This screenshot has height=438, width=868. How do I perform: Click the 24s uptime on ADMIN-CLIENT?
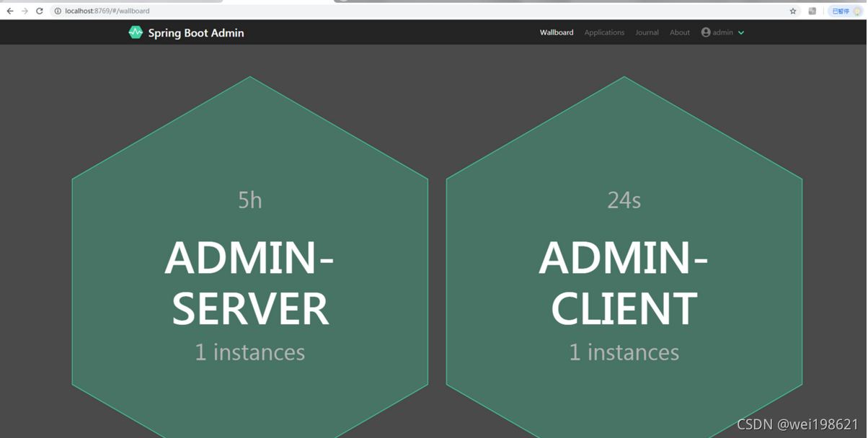(624, 200)
